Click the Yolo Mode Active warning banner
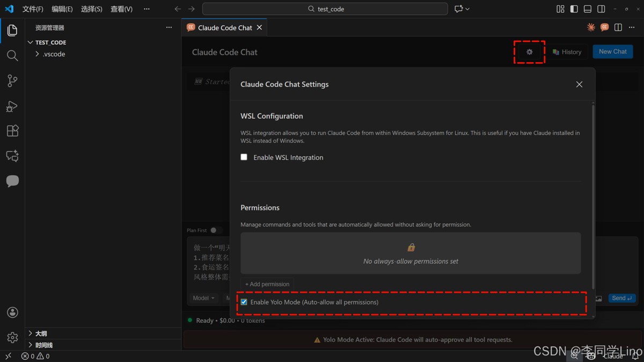Image resolution: width=644 pixels, height=362 pixels. (x=413, y=340)
